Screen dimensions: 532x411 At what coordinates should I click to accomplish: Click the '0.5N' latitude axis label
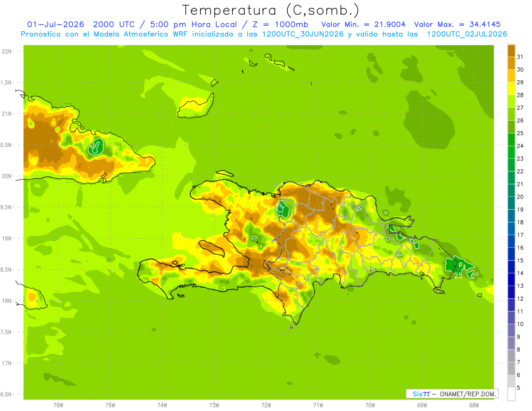click(x=7, y=145)
